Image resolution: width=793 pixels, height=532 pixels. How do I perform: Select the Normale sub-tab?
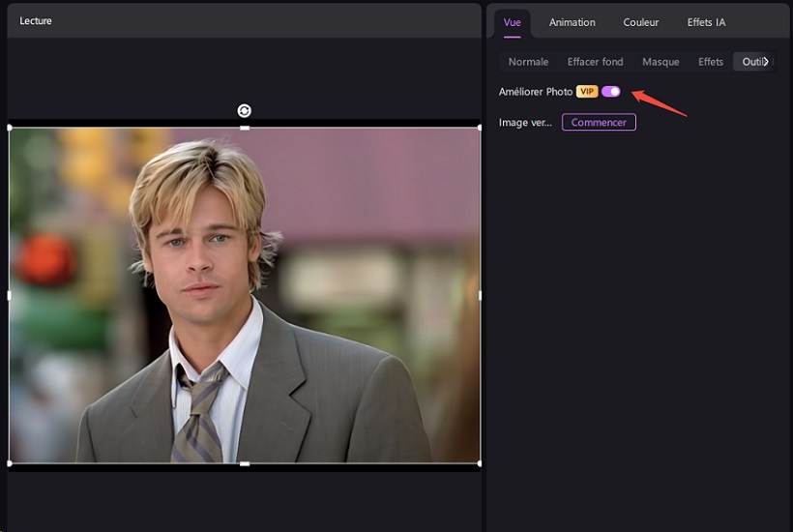[x=528, y=62]
